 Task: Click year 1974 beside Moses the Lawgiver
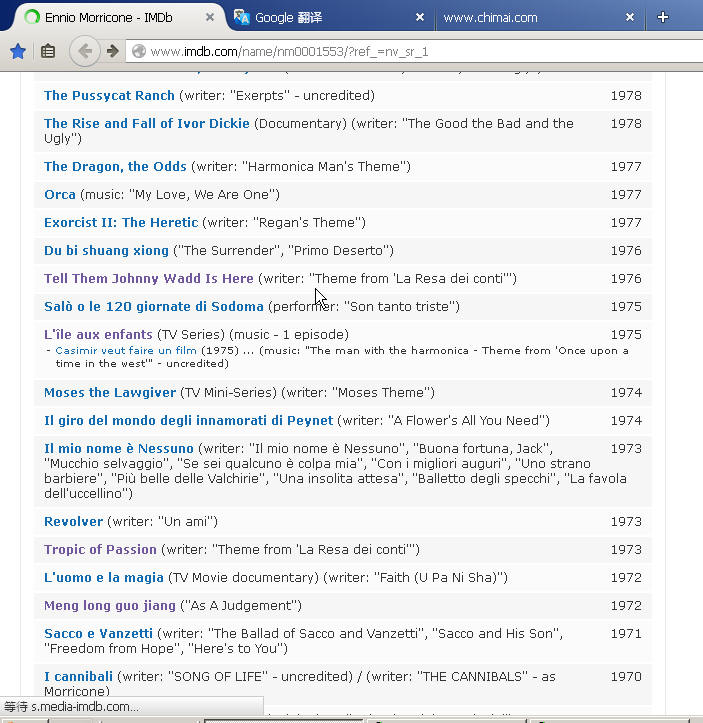[x=626, y=393]
